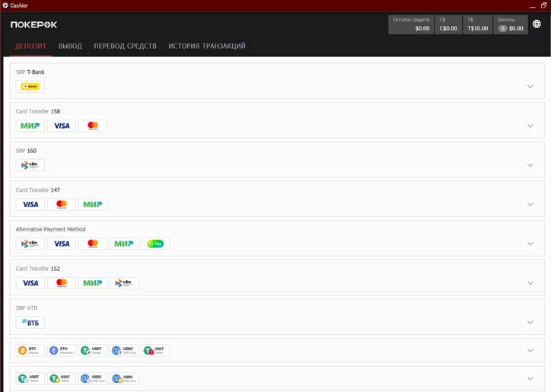Select the green Pay icon in Alternative Payment Method

click(155, 244)
